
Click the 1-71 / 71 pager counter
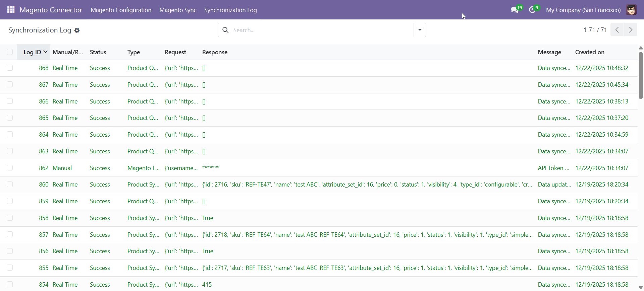click(x=595, y=30)
